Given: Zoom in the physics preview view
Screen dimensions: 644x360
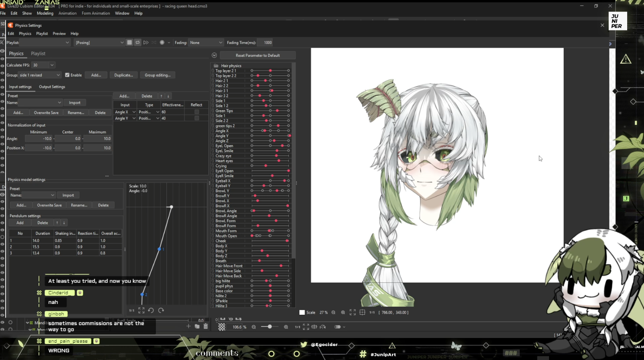Looking at the screenshot, I should point(343,312).
